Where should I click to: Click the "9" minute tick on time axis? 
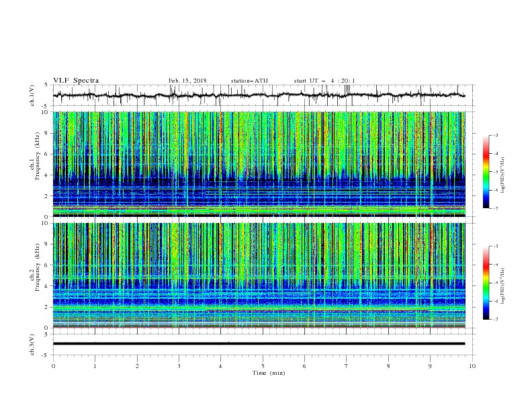point(430,366)
